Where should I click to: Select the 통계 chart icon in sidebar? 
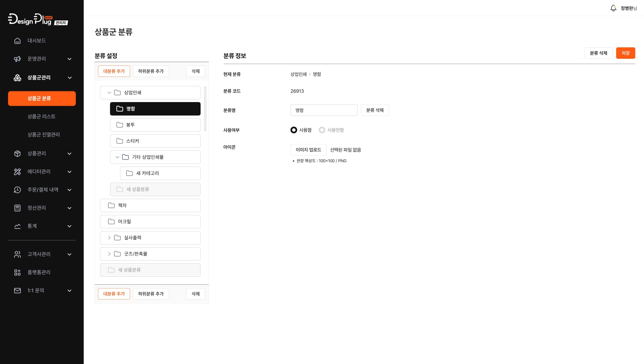tap(17, 226)
